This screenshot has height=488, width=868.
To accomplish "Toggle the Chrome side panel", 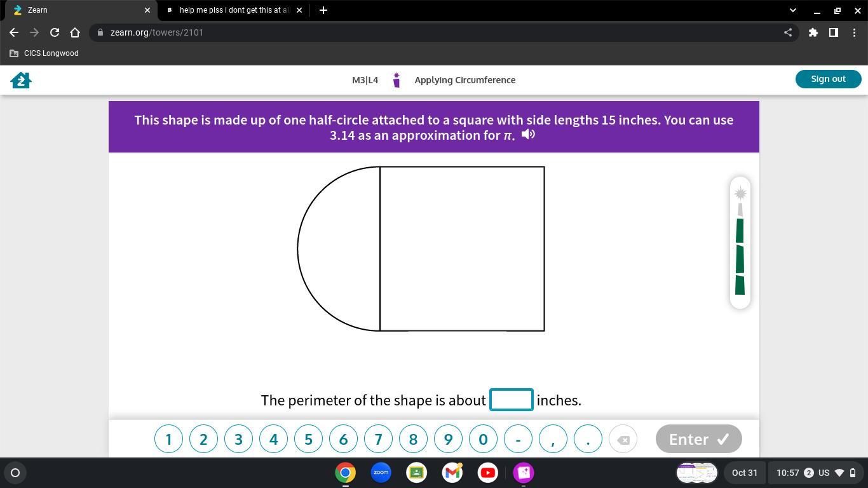I will (x=833, y=32).
